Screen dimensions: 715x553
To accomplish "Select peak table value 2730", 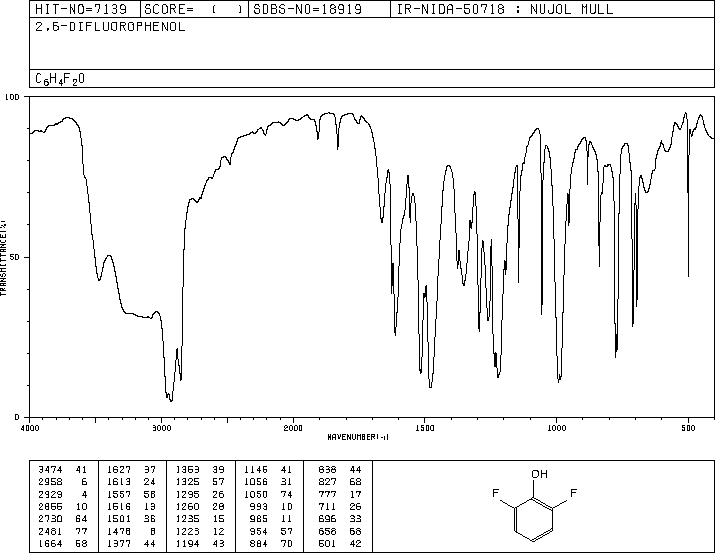I will 50,519.
